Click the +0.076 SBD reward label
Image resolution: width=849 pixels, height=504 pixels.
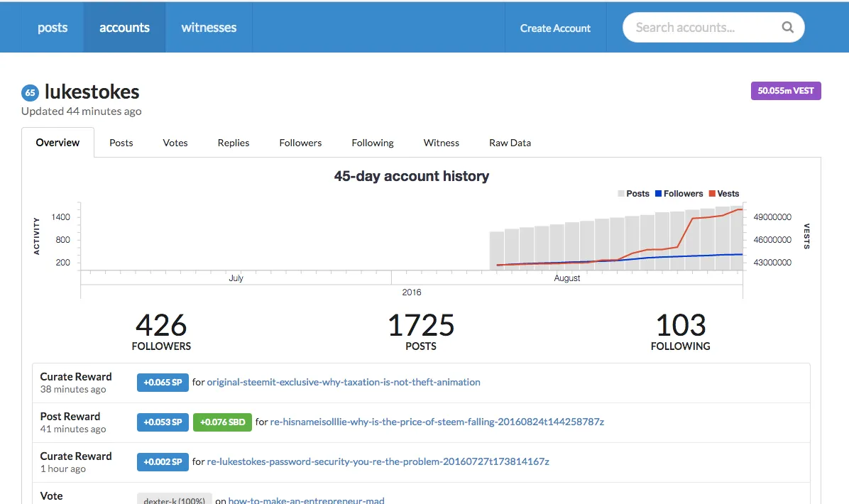point(222,422)
